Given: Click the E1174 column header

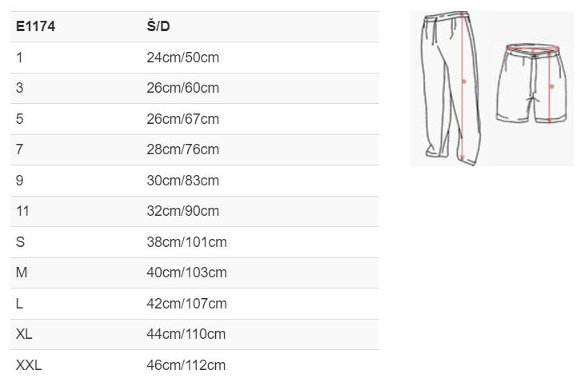Looking at the screenshot, I should [x=35, y=26].
